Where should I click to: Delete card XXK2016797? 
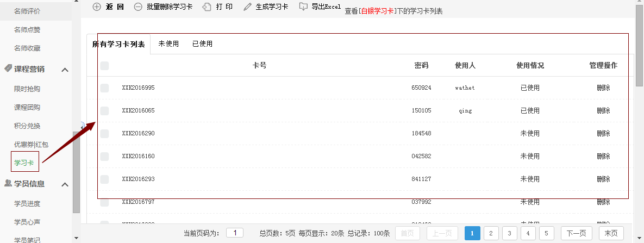[603, 202]
